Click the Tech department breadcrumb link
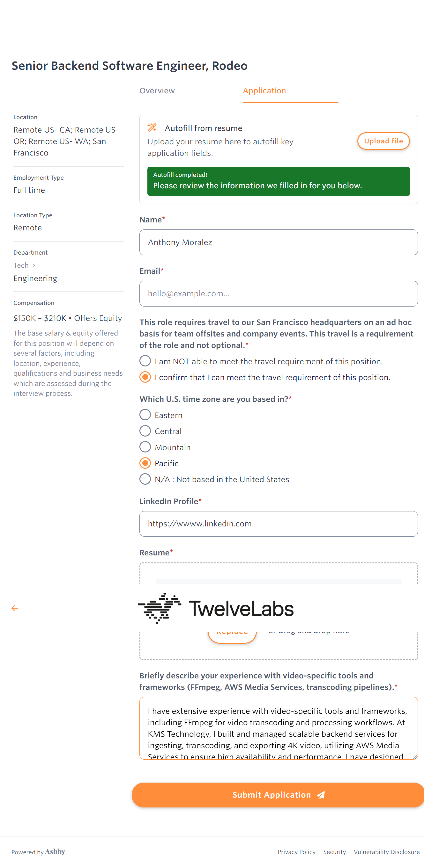This screenshot has height=868, width=424. tap(21, 265)
